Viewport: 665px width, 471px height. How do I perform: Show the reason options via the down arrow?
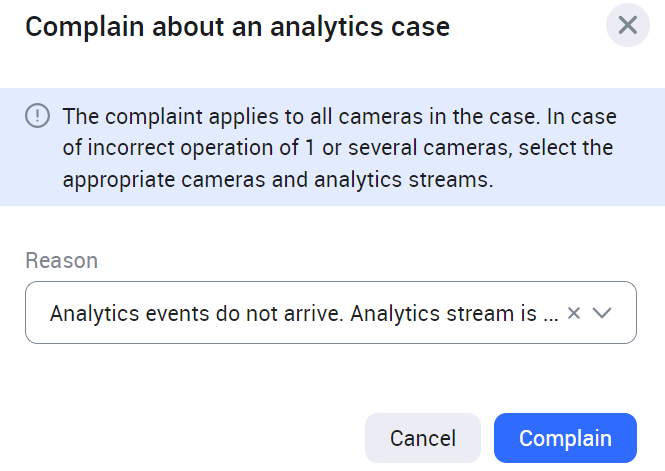pos(602,313)
